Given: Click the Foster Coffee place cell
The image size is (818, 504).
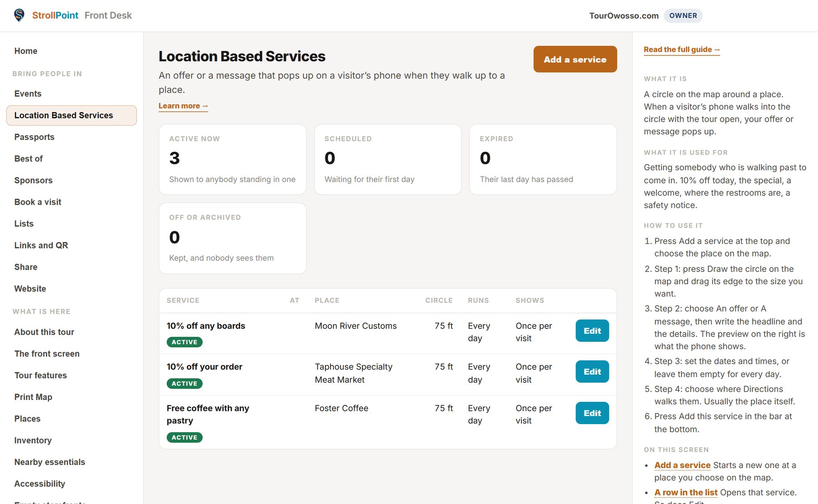Looking at the screenshot, I should (341, 408).
